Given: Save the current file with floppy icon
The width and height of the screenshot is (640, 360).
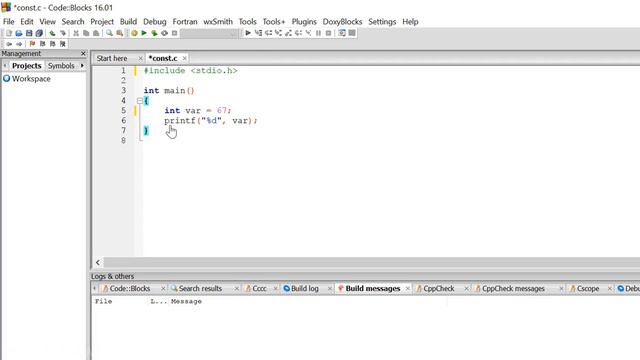Looking at the screenshot, I should pos(29,33).
